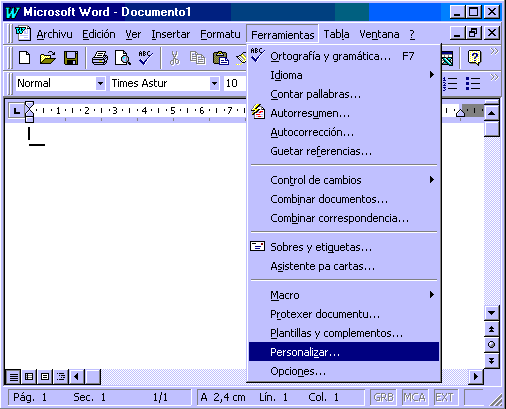This screenshot has width=506, height=409.
Task: Toggle GRB macro recording status indicator
Action: [x=383, y=397]
